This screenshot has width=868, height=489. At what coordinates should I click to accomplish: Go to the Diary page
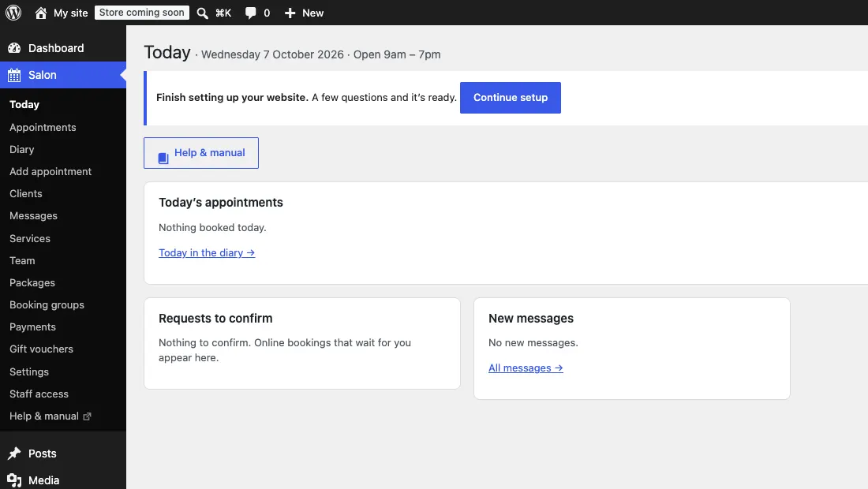(x=21, y=149)
